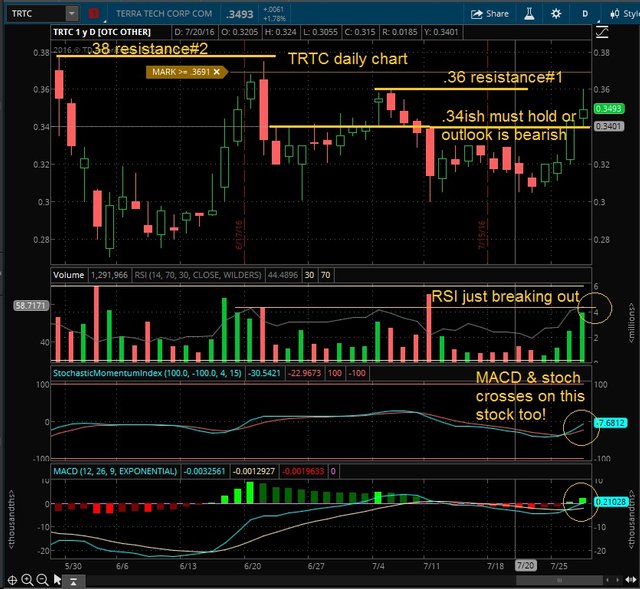Click the scroll right arrow at bottom right

[x=618, y=580]
